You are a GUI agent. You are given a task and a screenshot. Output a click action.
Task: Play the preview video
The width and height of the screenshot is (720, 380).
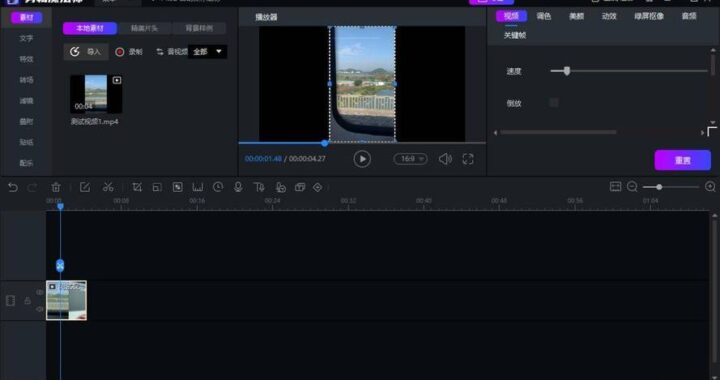pyautogui.click(x=362, y=159)
